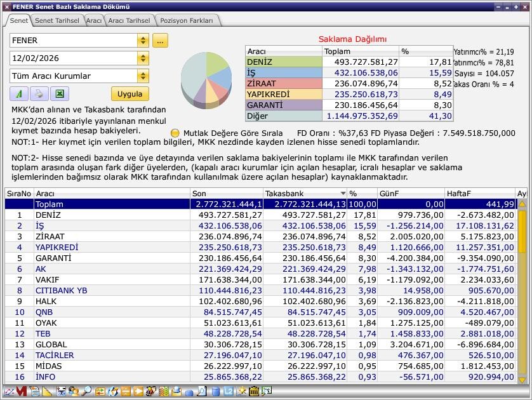Toggle Mutlak Değere Göre Sırala option
This screenshot has height=400, width=532.
coord(175,133)
